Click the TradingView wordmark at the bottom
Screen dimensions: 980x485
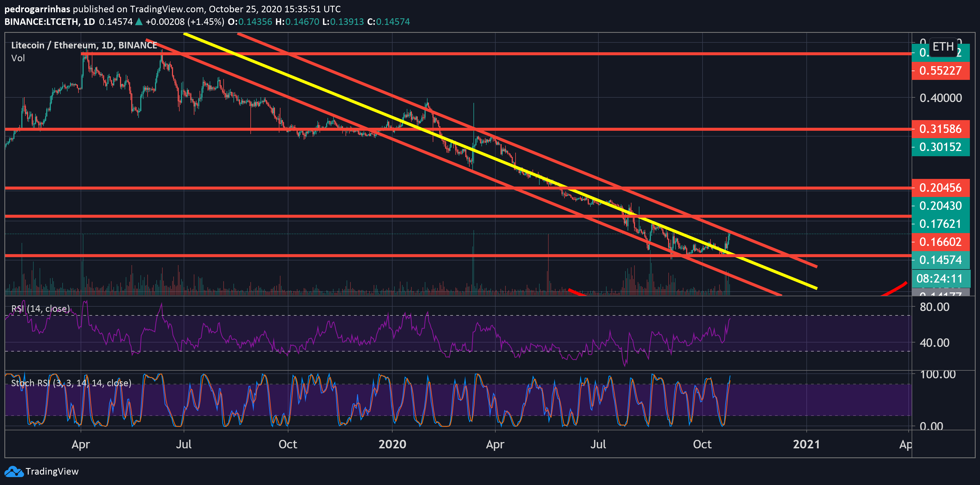(52, 472)
